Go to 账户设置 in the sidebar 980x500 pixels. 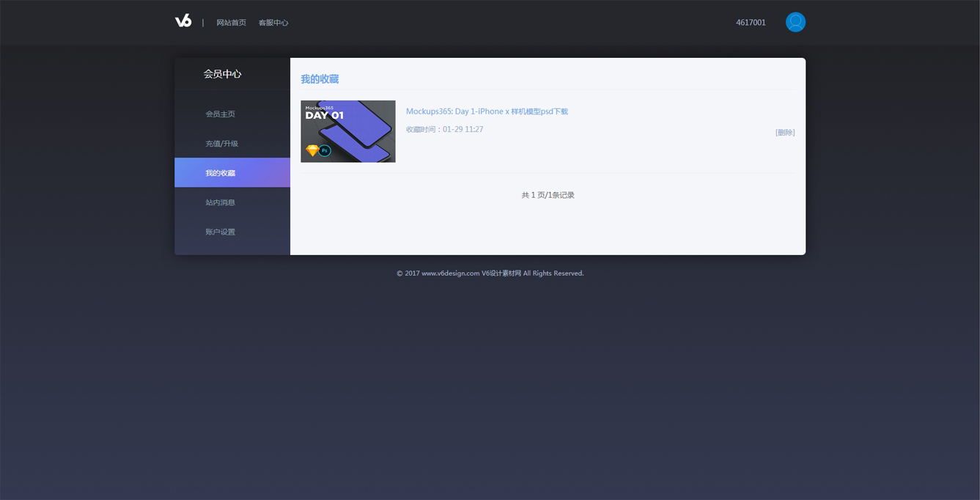tap(220, 232)
